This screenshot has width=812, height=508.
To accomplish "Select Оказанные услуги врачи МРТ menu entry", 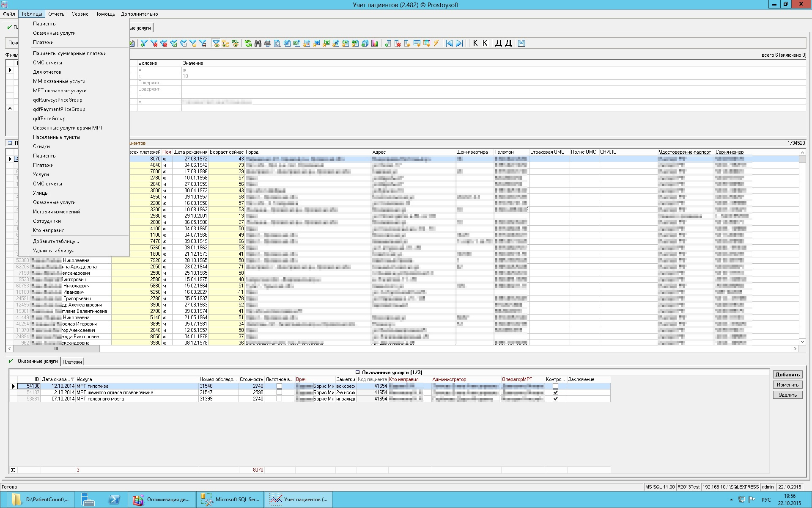I will tap(68, 128).
